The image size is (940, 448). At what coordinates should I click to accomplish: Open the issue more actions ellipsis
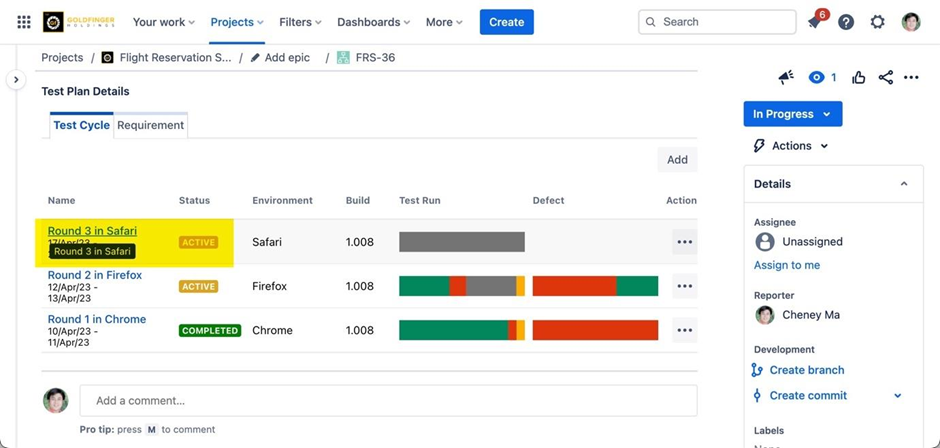pyautogui.click(x=911, y=77)
